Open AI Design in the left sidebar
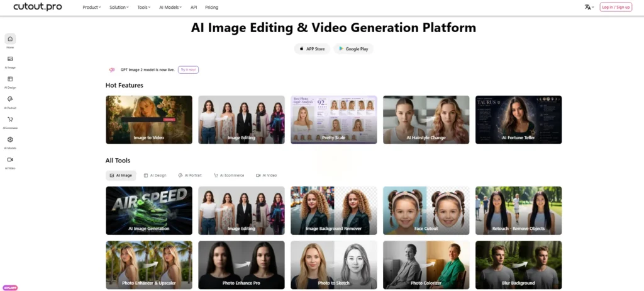 point(10,81)
